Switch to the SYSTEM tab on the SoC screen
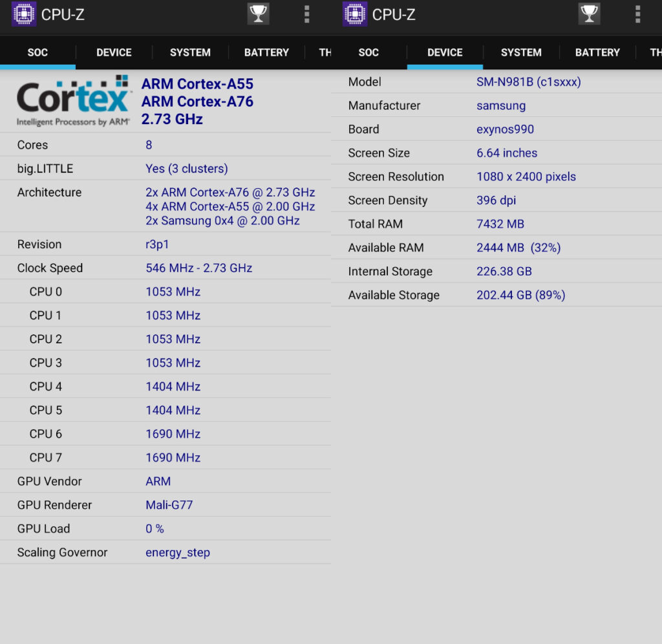 [191, 52]
